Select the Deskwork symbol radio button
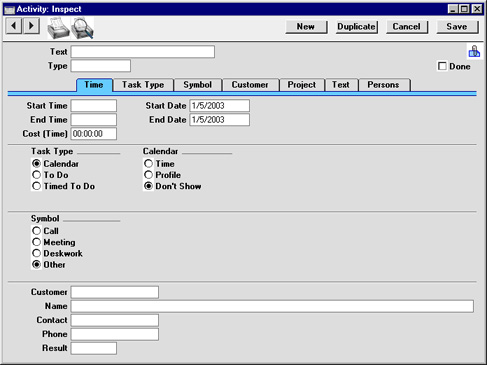 36,253
